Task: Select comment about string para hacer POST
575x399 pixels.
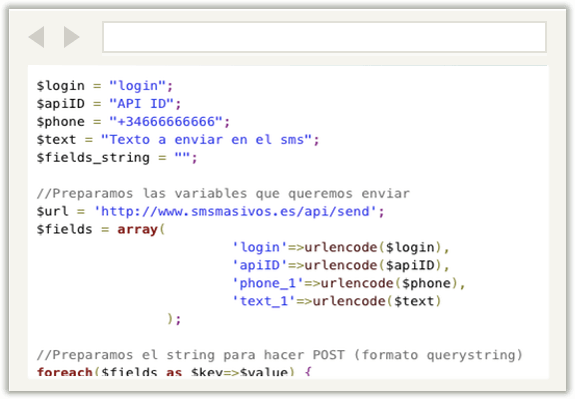Action: pyautogui.click(x=279, y=355)
